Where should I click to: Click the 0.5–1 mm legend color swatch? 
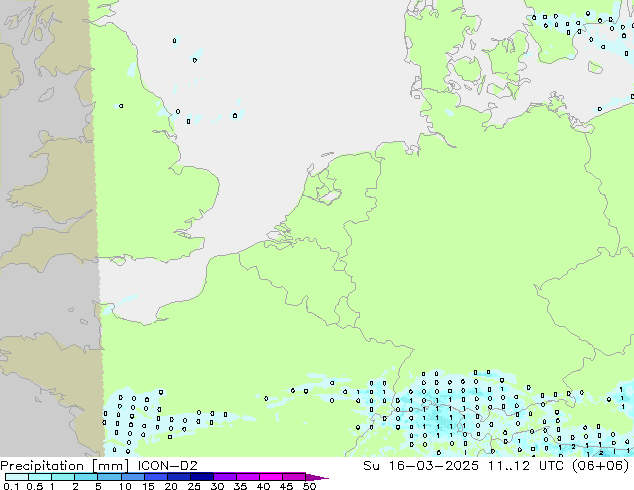point(40,477)
